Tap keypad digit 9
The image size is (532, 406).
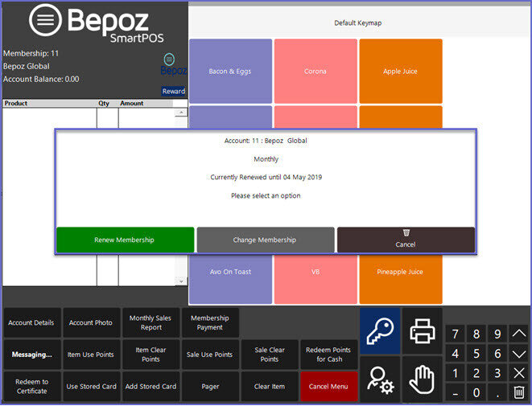497,334
